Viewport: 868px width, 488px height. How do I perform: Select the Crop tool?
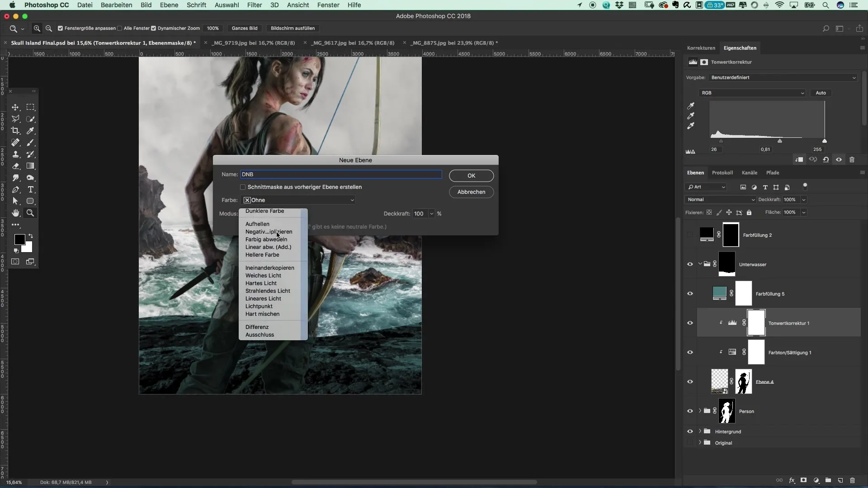coord(15,131)
